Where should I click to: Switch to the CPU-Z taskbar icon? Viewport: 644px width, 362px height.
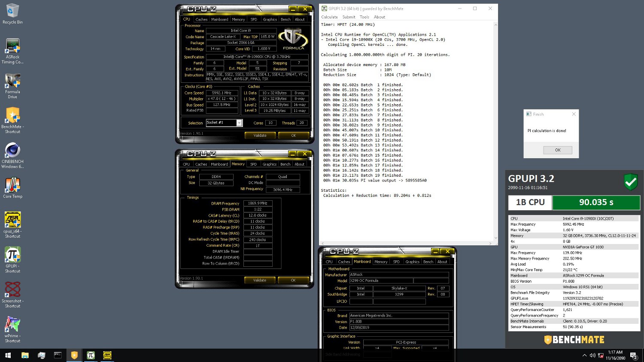107,355
